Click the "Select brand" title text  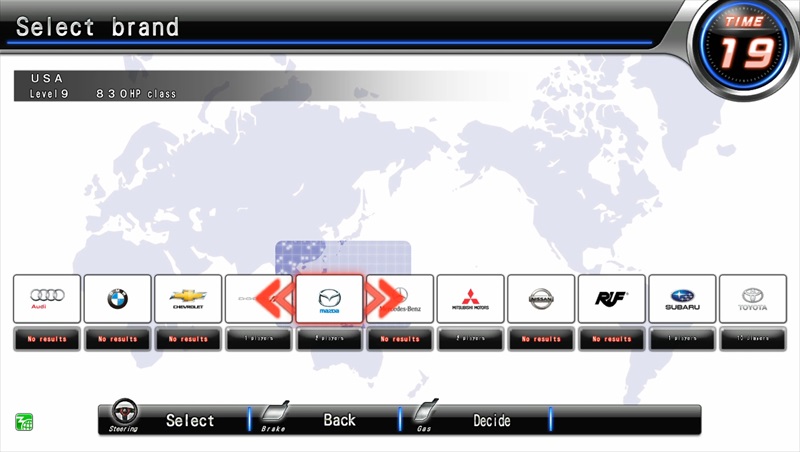(x=97, y=27)
